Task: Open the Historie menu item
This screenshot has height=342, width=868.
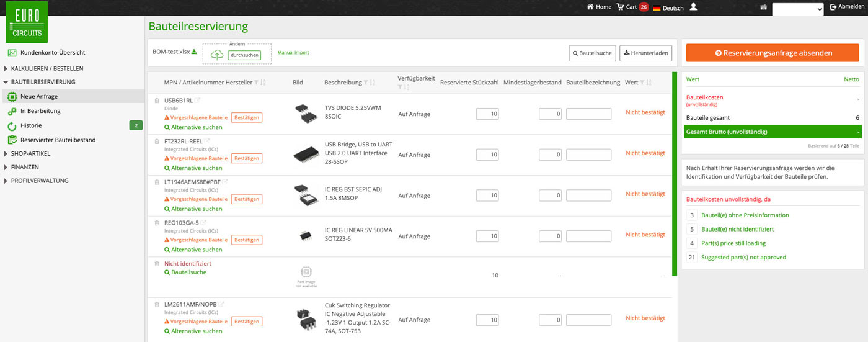Action: [x=31, y=125]
